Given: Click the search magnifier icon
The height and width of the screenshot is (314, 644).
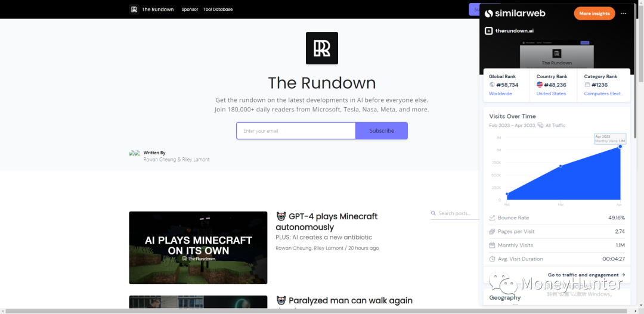Looking at the screenshot, I should (x=434, y=213).
